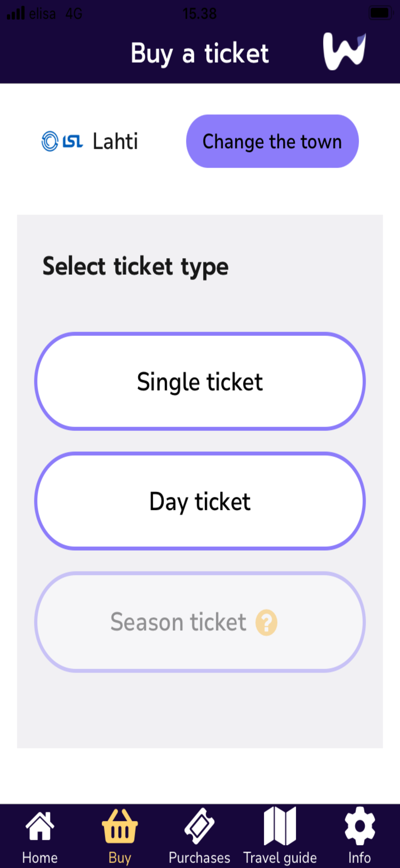Choose the disabled Season ticket option
Screen dimensions: 400x868
[x=200, y=622]
